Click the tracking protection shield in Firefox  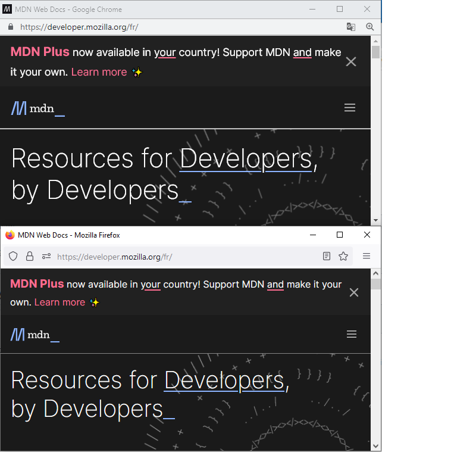pyautogui.click(x=13, y=256)
